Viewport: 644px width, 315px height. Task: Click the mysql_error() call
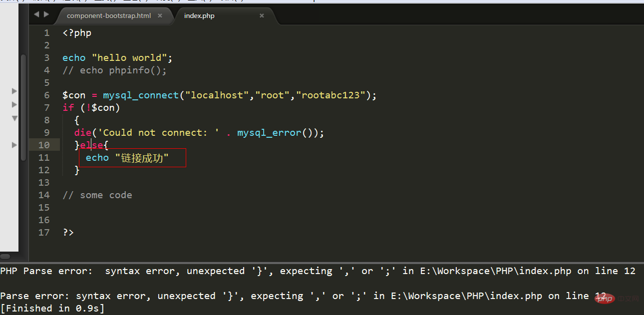[275, 133]
